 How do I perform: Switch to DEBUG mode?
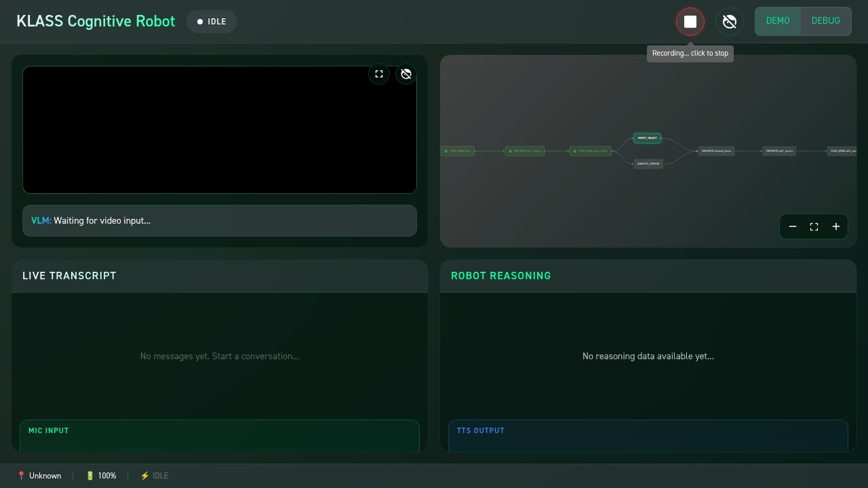click(x=825, y=21)
